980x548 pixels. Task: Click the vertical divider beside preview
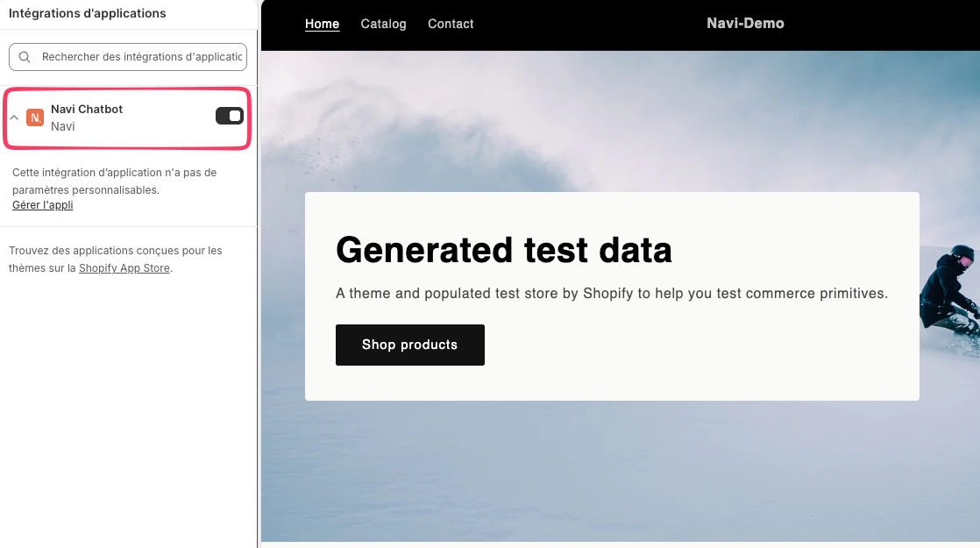tap(258, 274)
